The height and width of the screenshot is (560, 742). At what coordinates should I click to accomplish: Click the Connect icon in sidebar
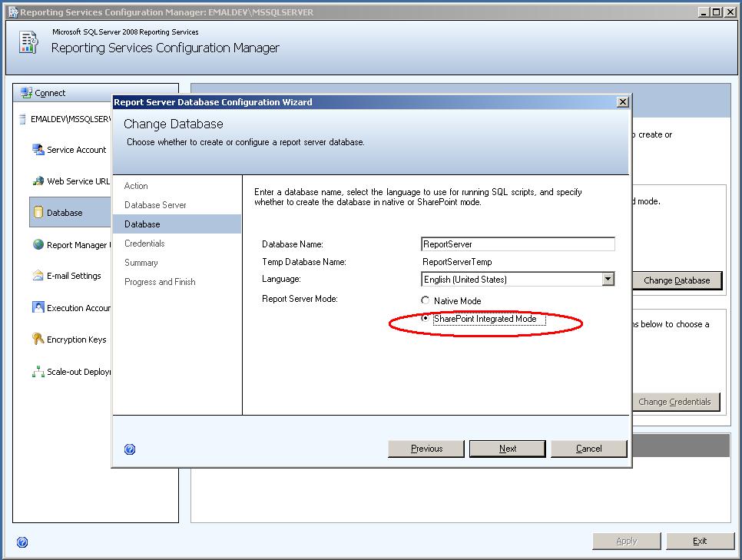26,93
